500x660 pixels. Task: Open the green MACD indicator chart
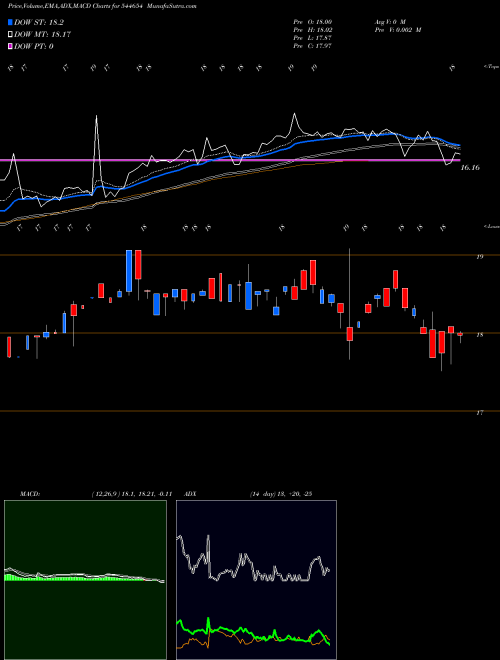[x=85, y=580]
